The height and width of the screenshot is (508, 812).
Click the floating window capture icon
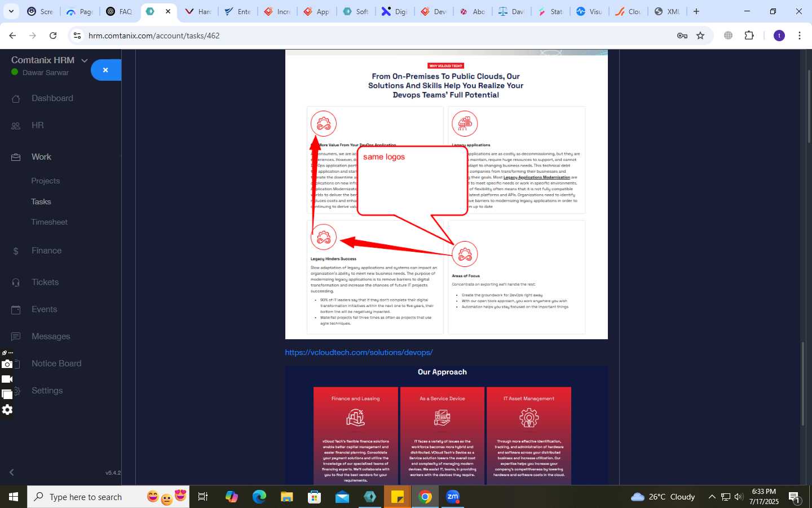pos(7,395)
